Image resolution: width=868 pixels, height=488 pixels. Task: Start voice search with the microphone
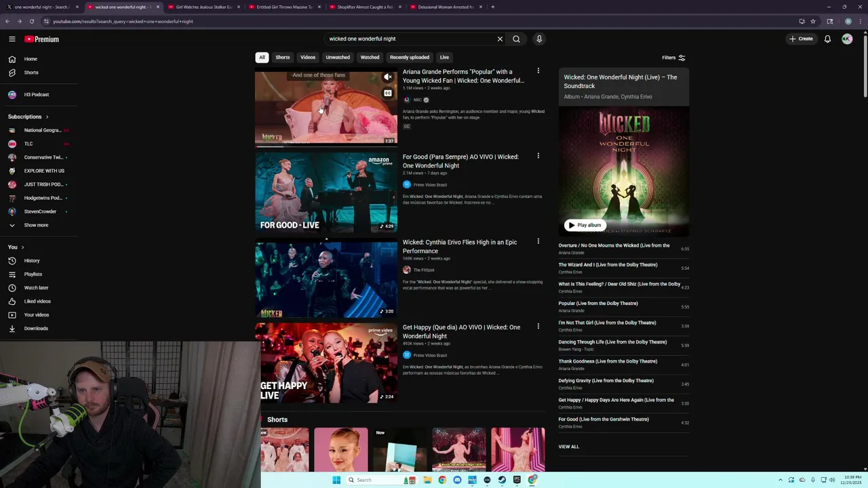(539, 39)
